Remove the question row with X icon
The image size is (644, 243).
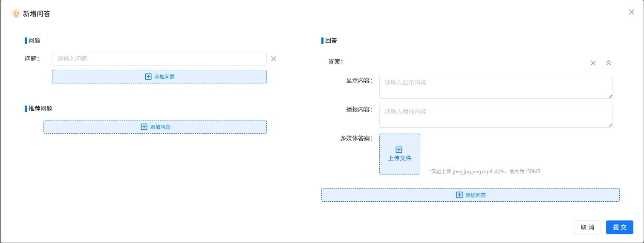coord(274,59)
